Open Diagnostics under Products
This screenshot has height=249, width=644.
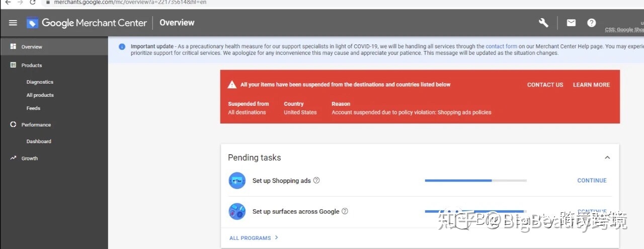40,82
